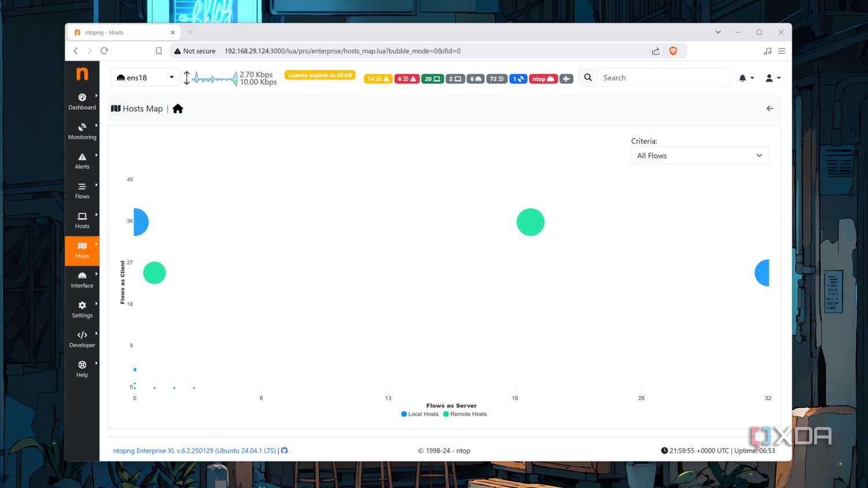Click the green 20 local hosts badge

[x=432, y=79]
